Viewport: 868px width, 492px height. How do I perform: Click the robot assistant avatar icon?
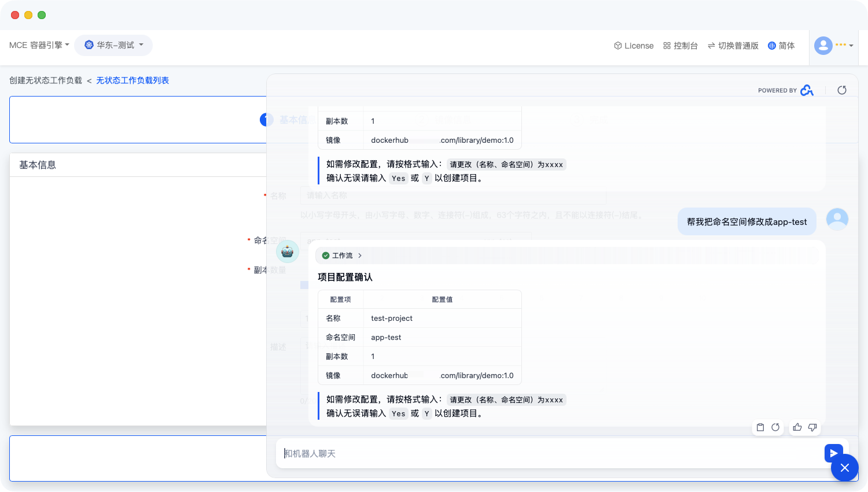pyautogui.click(x=288, y=251)
